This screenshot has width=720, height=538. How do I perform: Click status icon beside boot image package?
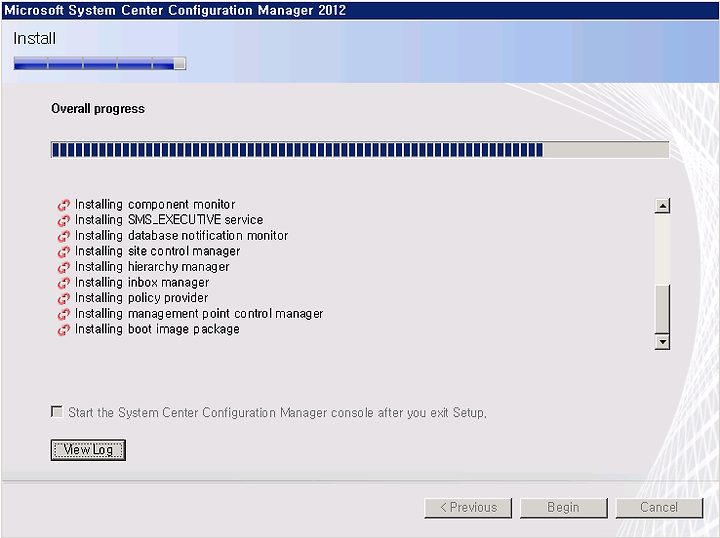click(x=63, y=330)
